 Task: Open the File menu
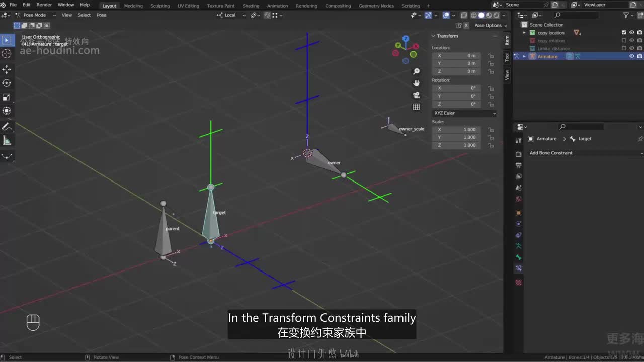click(13, 5)
